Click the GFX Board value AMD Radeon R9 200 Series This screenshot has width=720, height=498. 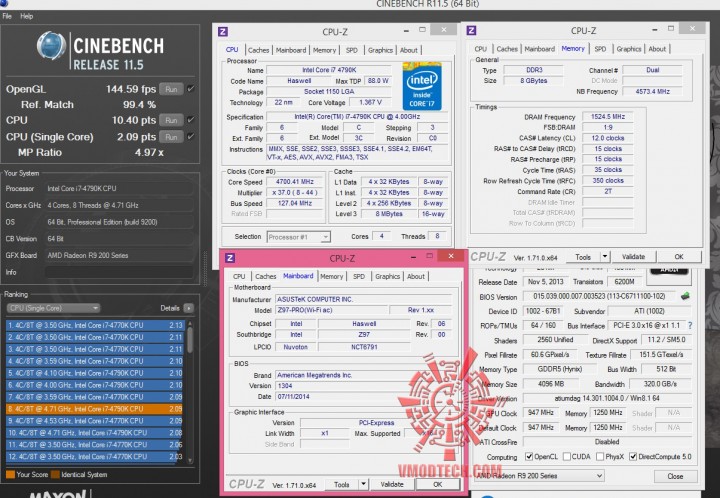(119, 255)
